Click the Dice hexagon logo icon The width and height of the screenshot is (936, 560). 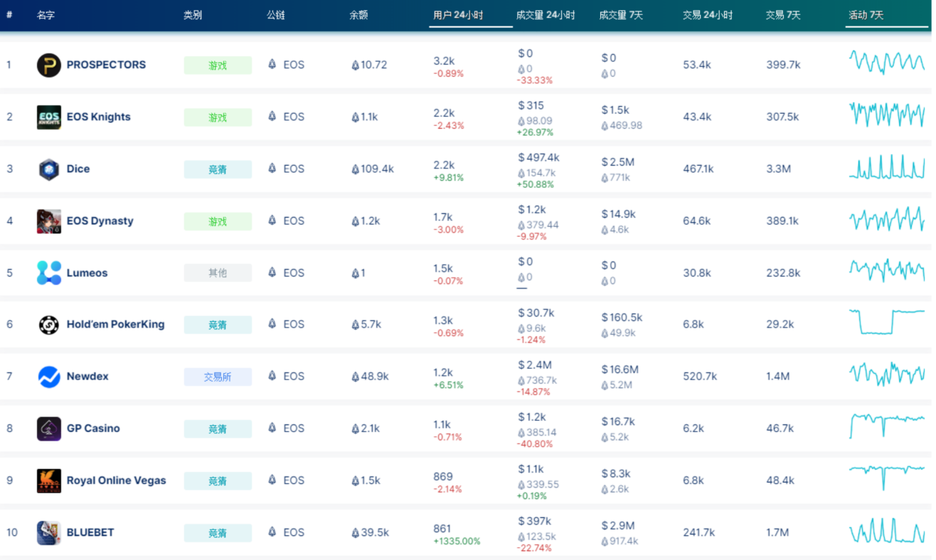coord(49,169)
